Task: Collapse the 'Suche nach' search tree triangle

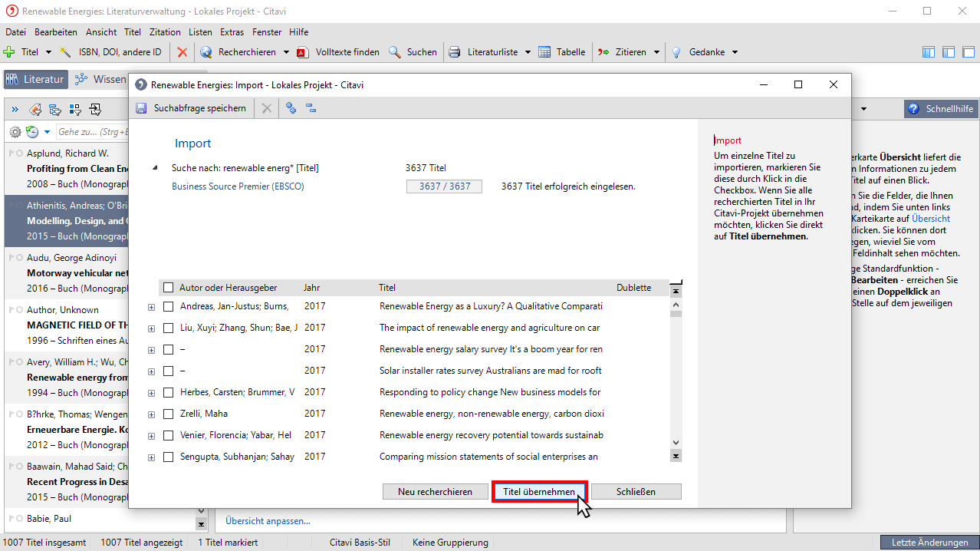Action: pos(156,168)
